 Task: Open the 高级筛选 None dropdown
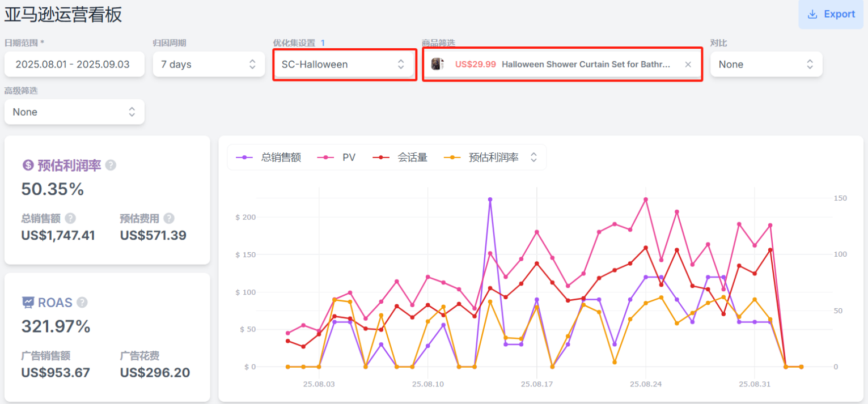[x=74, y=112]
